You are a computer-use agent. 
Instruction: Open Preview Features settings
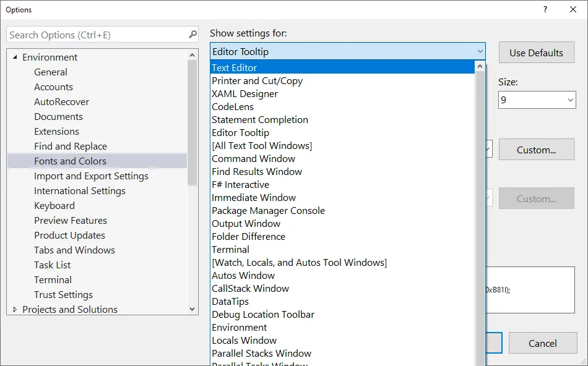coord(71,221)
